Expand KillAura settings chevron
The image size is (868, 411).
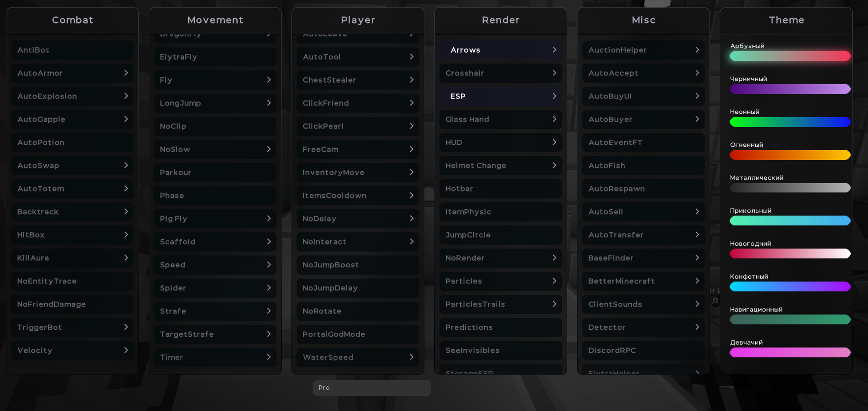click(x=126, y=257)
